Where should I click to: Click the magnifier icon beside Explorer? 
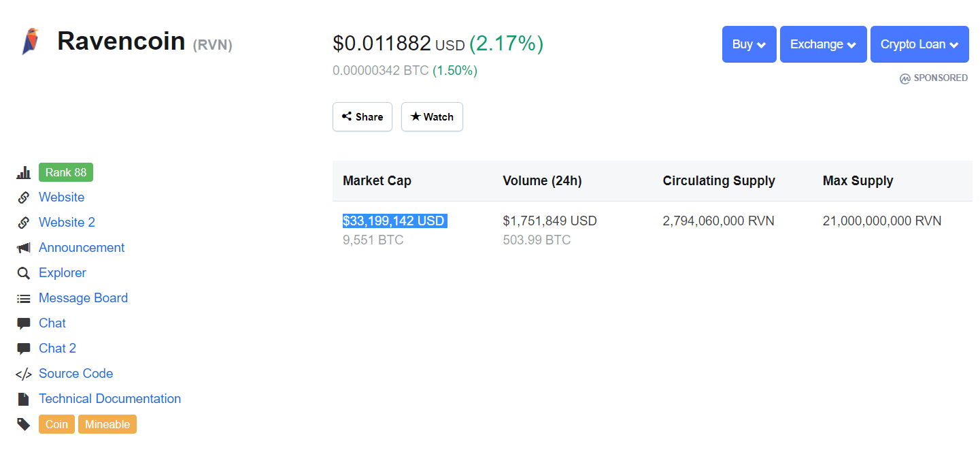click(24, 273)
